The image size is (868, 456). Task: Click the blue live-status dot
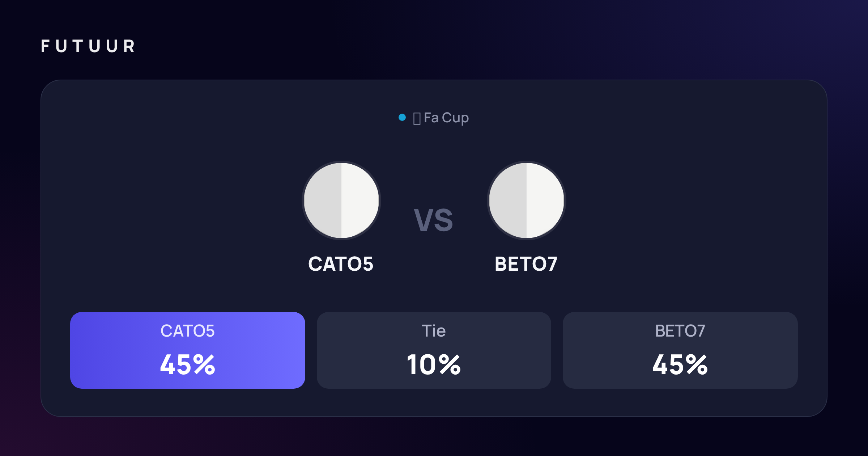tap(402, 117)
